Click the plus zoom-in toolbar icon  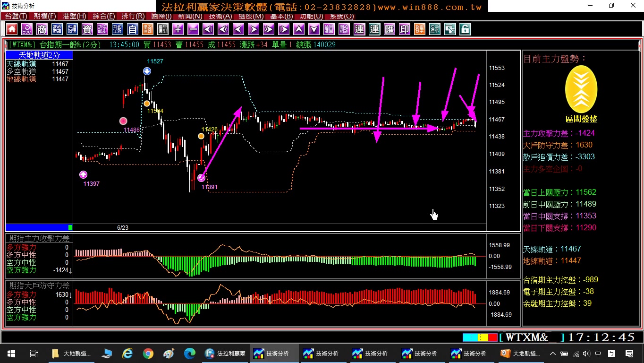[178, 29]
